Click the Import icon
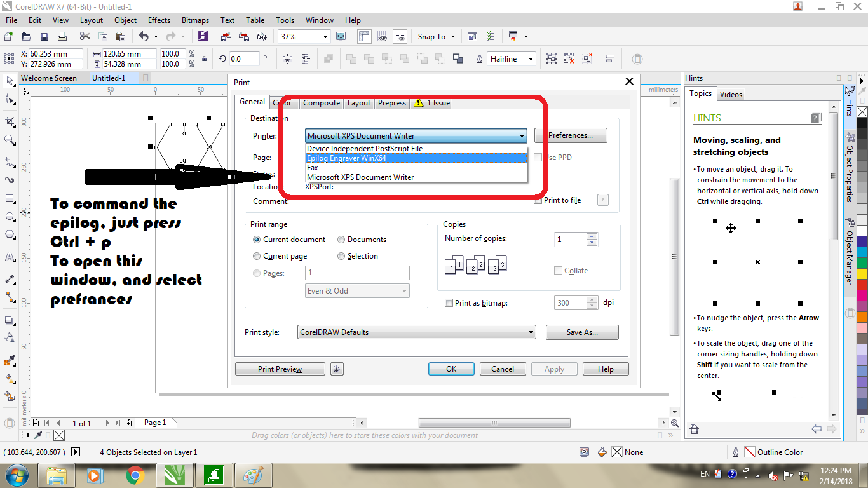This screenshot has width=868, height=488. point(226,37)
